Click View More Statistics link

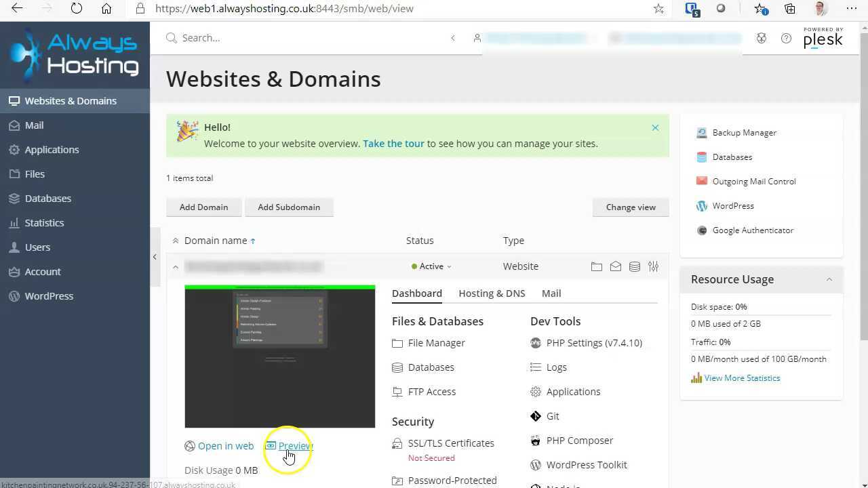tap(742, 378)
